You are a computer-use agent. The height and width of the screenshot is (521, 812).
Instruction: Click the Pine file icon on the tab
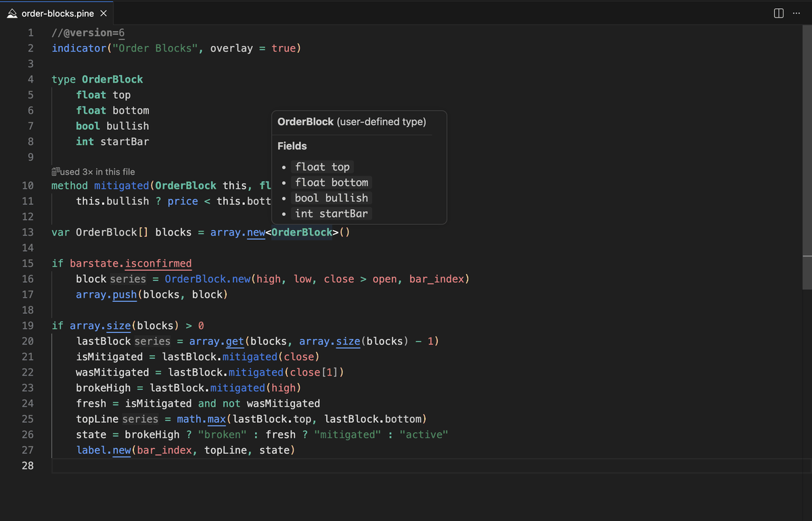click(12, 14)
